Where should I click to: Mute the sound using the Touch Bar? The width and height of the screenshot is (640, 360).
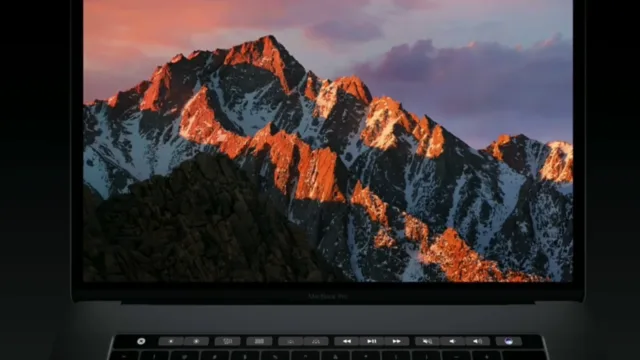point(427,341)
